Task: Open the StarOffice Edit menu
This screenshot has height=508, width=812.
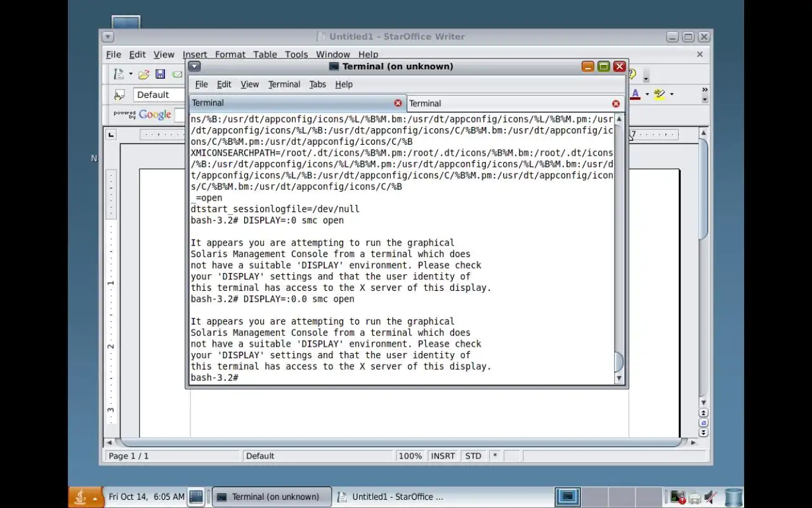Action: click(x=137, y=55)
